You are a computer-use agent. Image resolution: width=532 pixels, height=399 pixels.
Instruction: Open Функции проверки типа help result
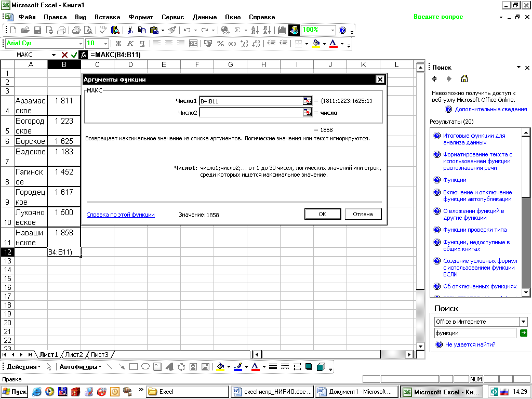click(475, 230)
